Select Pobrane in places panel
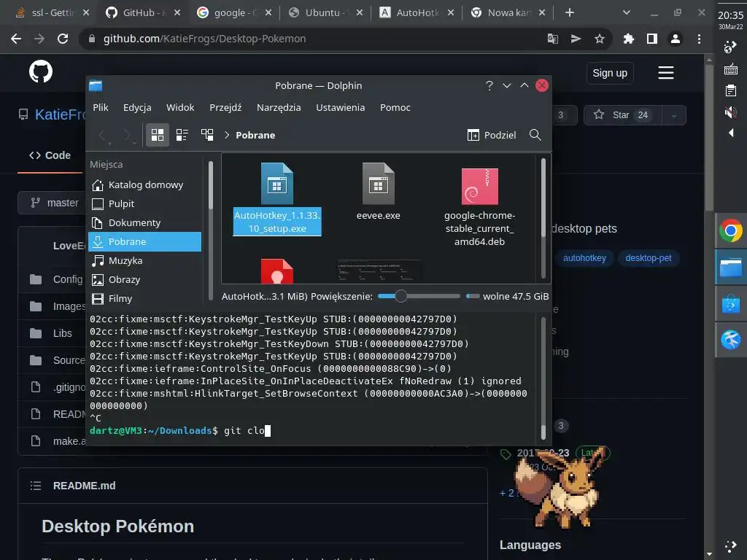This screenshot has width=747, height=560. (x=145, y=241)
